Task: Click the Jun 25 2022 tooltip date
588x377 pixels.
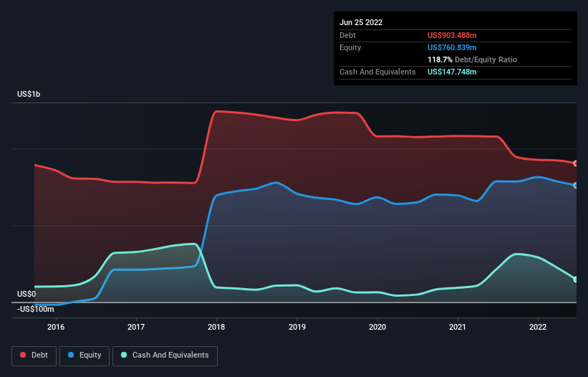Action: coord(361,22)
